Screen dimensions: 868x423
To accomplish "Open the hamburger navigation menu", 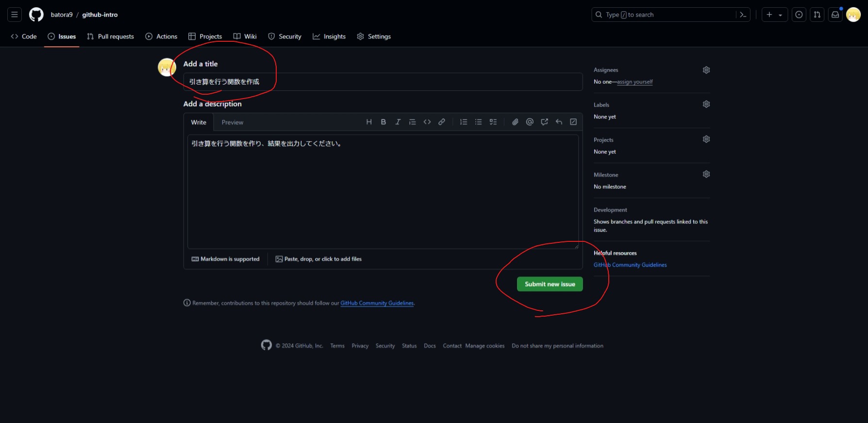I will [x=15, y=15].
